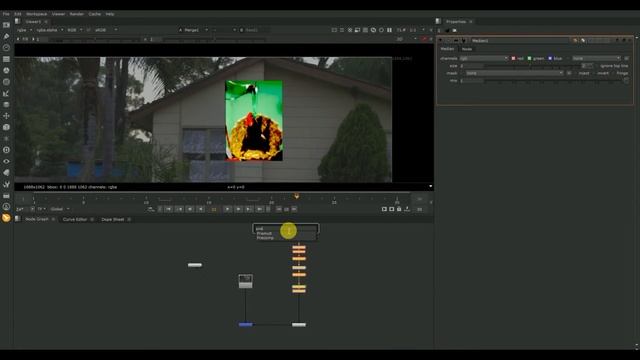Open the Transform nodes toolbar icon
The image size is (640, 360).
6,116
